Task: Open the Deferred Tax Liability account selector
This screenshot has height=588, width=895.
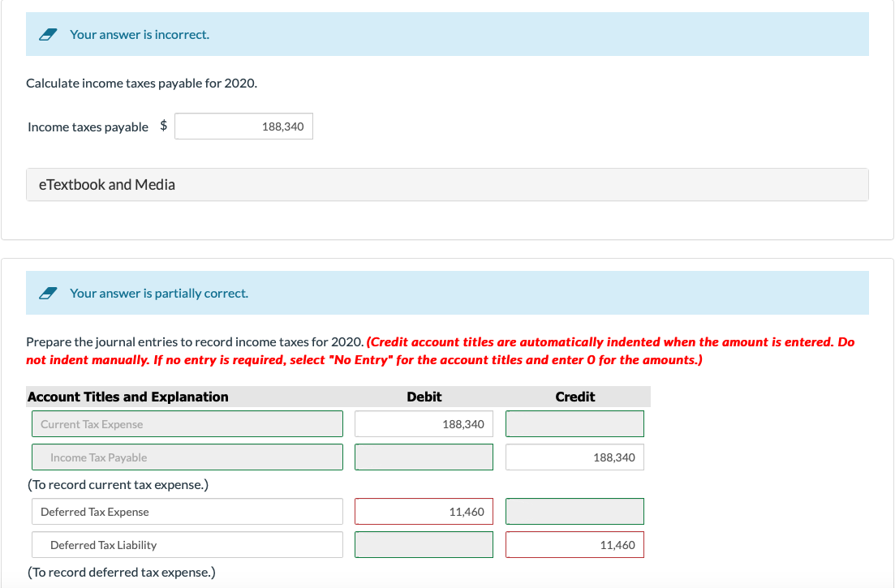Action: [x=187, y=544]
